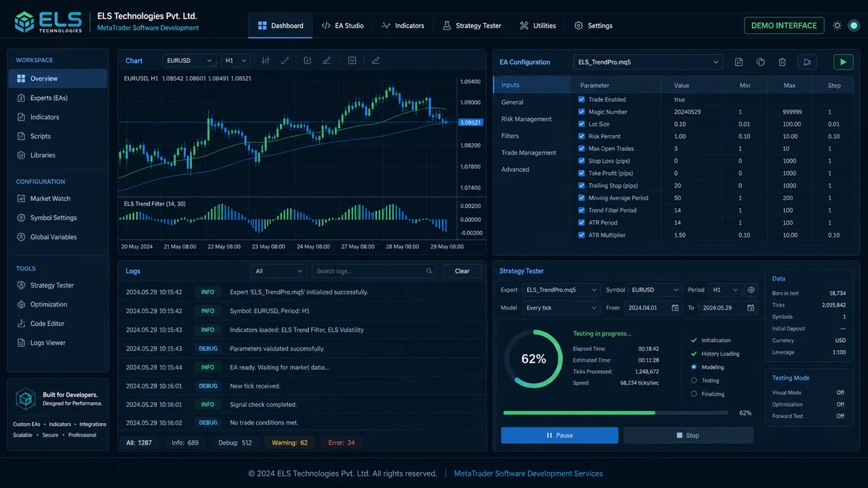Viewport: 868px width, 488px height.
Task: Click the save configuration icon
Action: (x=739, y=62)
